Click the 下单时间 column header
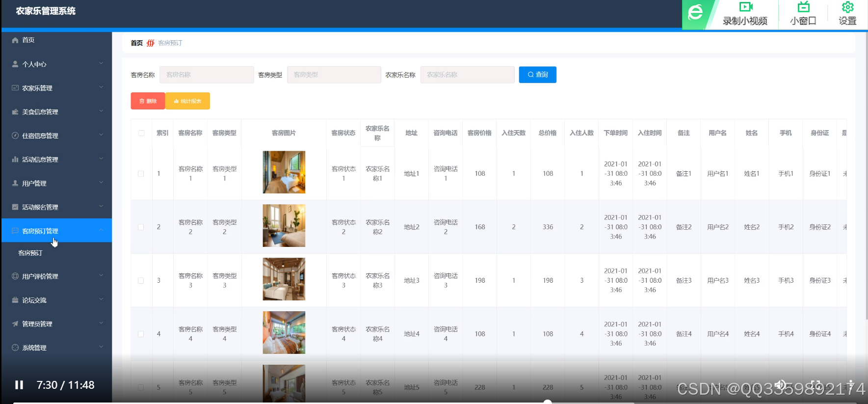The height and width of the screenshot is (404, 868). pyautogui.click(x=616, y=133)
